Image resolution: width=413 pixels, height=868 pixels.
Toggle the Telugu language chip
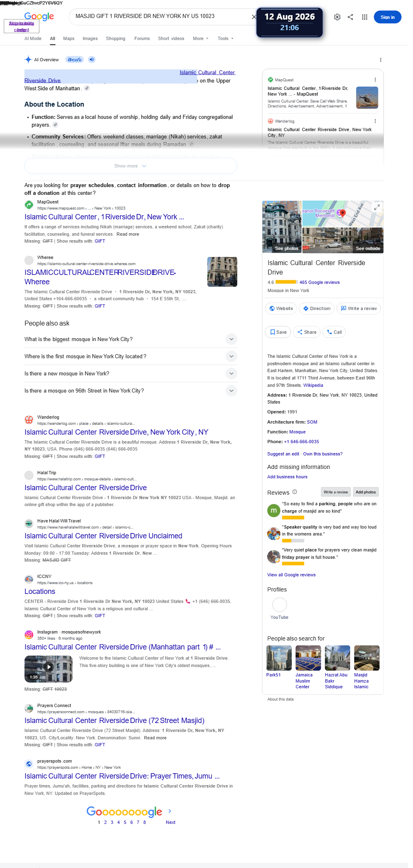[x=75, y=60]
